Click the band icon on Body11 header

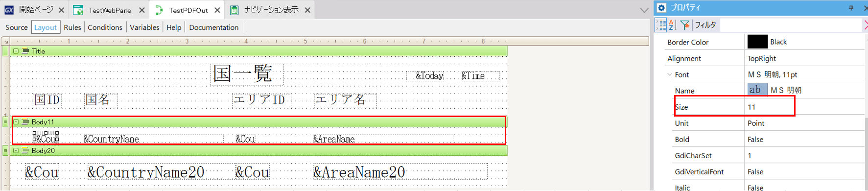click(25, 122)
